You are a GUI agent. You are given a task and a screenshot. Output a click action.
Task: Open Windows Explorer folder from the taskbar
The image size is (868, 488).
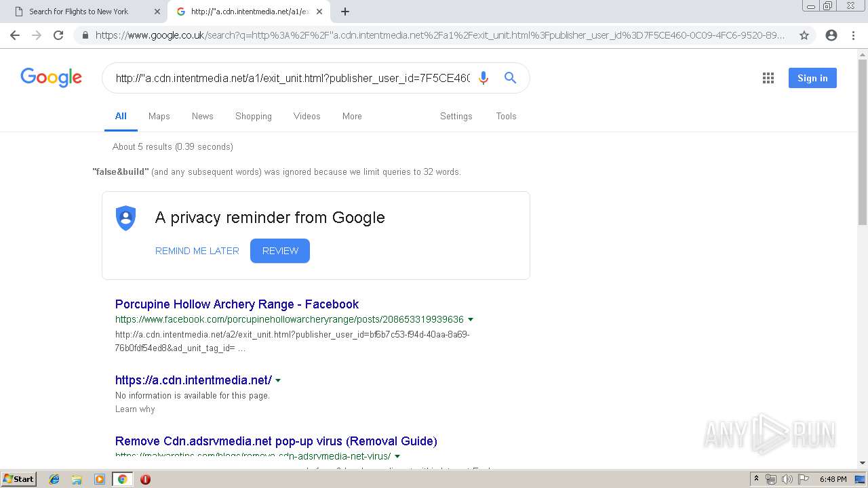point(77,479)
